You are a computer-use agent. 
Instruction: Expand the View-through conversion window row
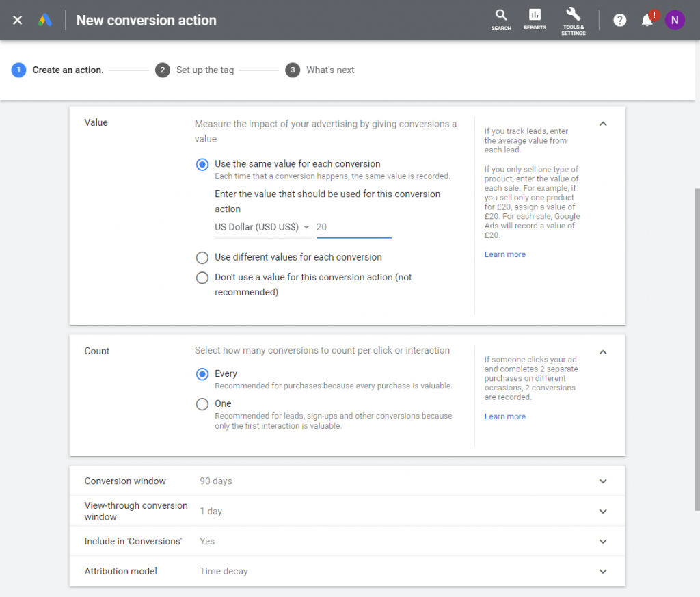tap(347, 512)
